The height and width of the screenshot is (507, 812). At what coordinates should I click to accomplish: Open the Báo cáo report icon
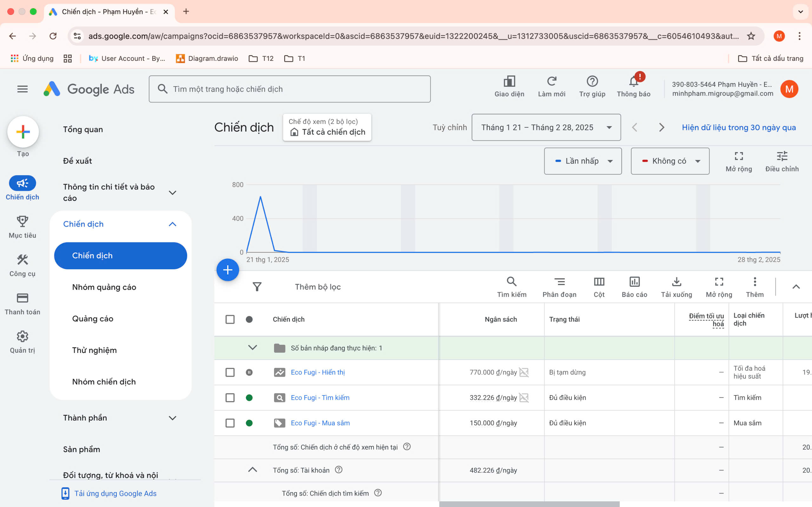(634, 282)
